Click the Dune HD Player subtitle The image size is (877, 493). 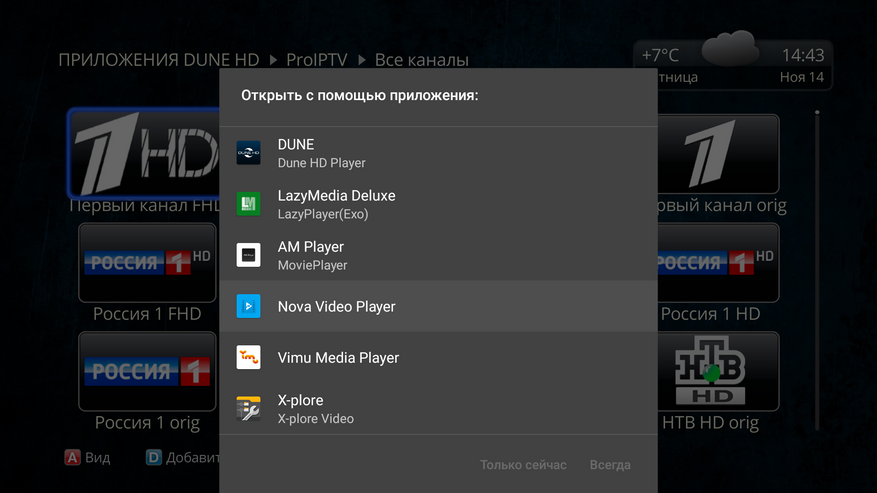click(x=322, y=163)
